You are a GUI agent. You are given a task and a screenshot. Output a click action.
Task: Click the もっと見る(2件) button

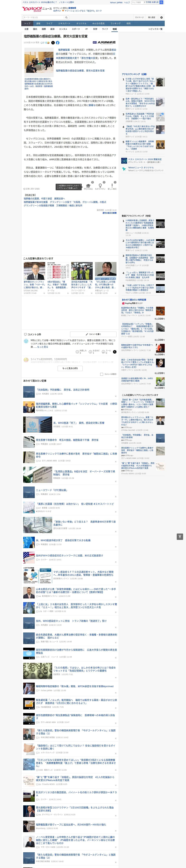[x=70, y=368]
